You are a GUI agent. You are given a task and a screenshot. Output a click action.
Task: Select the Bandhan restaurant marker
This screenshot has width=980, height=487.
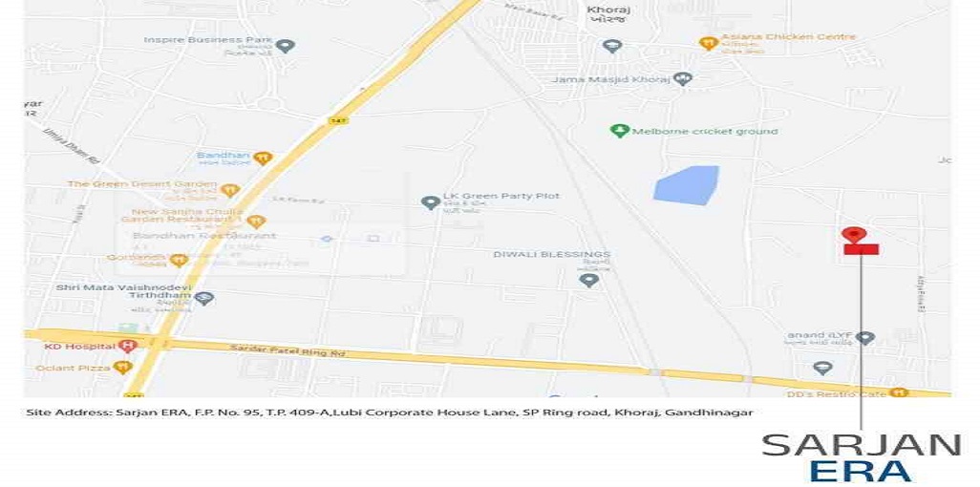click(263, 159)
